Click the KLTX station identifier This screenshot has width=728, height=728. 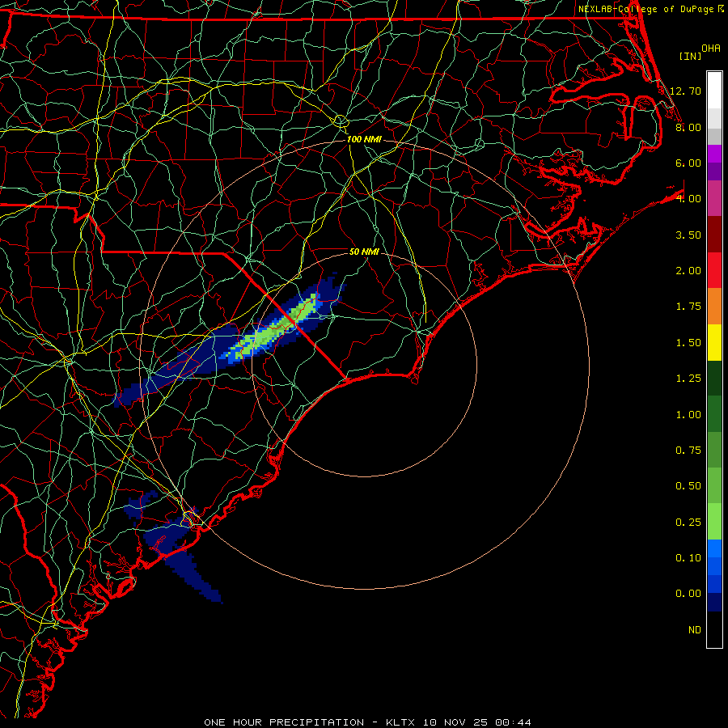[401, 722]
